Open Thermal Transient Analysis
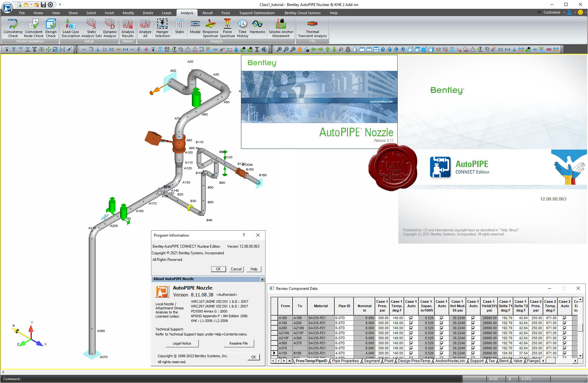 pyautogui.click(x=312, y=28)
